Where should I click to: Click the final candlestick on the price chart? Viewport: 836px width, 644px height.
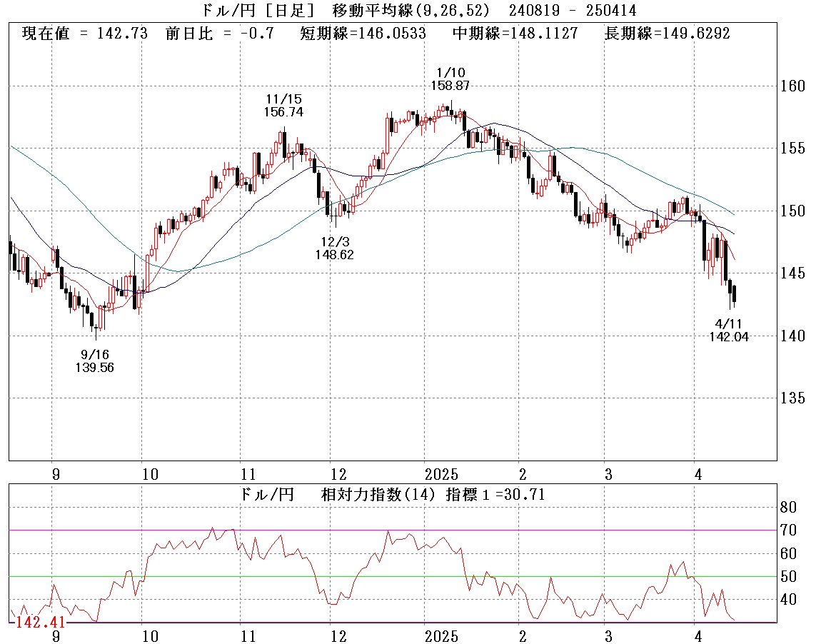pos(735,293)
